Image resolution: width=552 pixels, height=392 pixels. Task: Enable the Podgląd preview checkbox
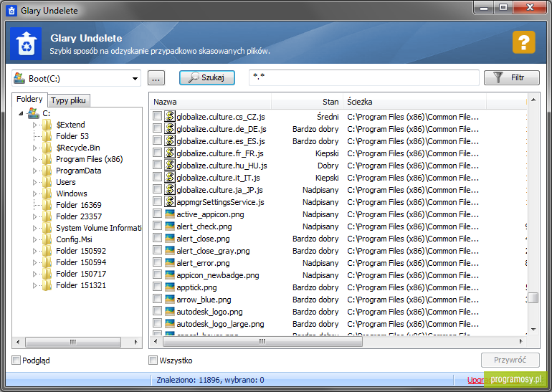16,360
